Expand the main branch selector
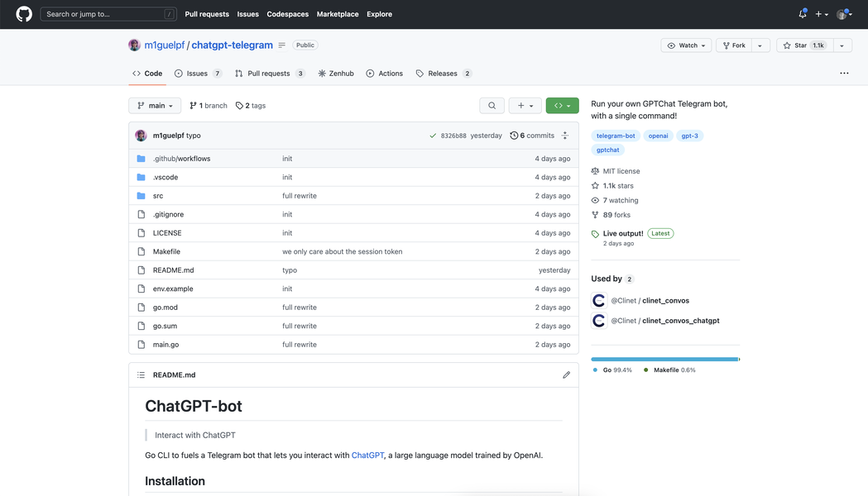The height and width of the screenshot is (496, 868). (x=155, y=106)
